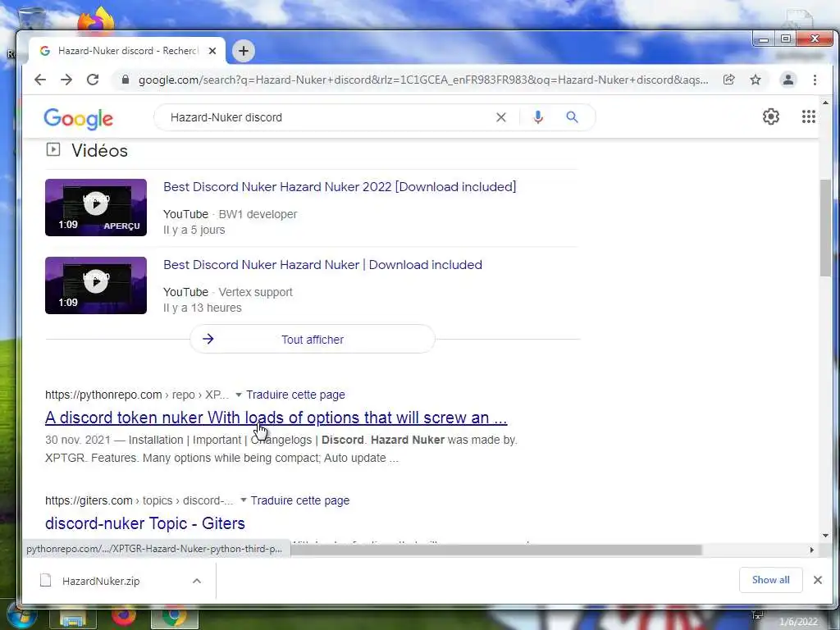Clear the search box with the X icon

[501, 117]
